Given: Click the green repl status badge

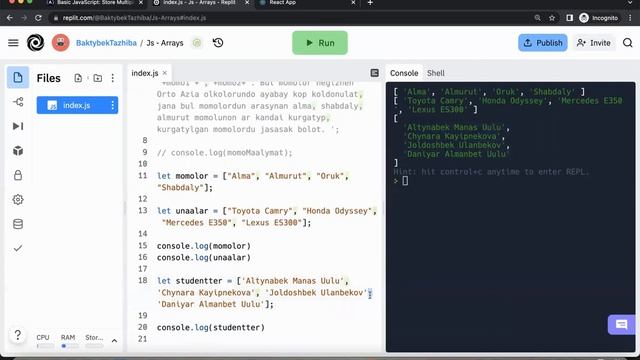Looking at the screenshot, I should pyautogui.click(x=197, y=43).
